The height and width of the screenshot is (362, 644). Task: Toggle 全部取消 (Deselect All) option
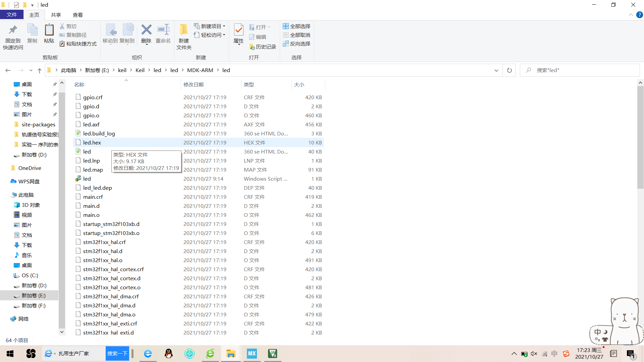[x=297, y=35]
